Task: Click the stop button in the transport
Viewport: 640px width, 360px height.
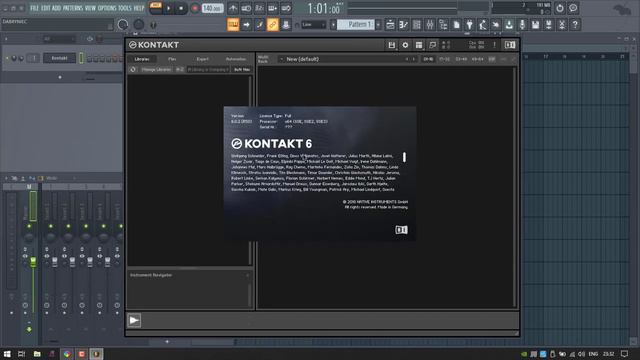Action: point(181,8)
